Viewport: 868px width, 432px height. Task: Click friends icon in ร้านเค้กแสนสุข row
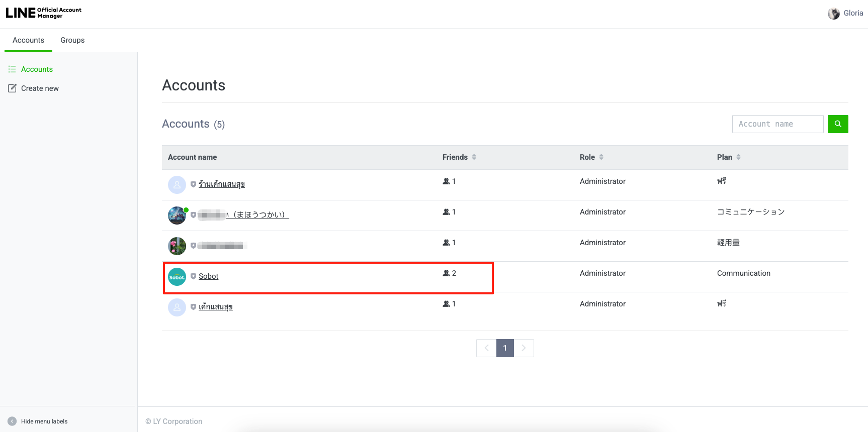click(446, 181)
